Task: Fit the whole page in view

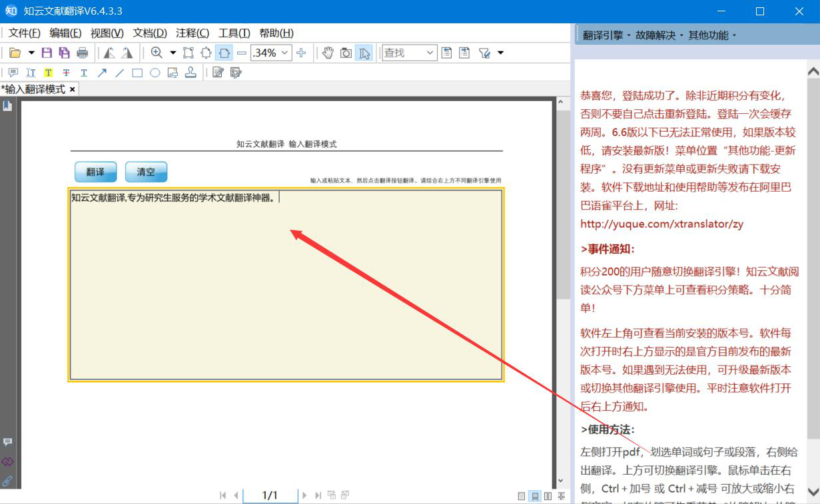Action: pos(206,53)
